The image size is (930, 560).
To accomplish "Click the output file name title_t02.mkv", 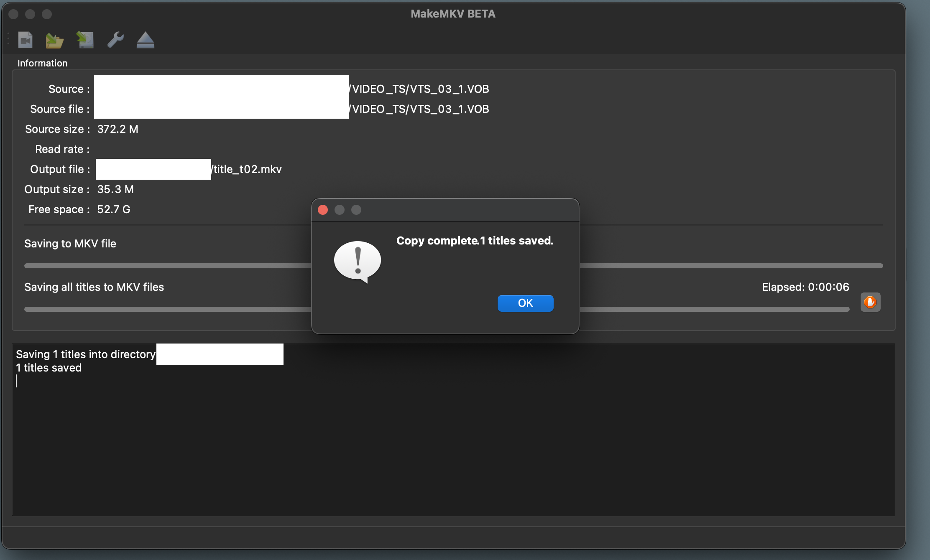I will (x=248, y=169).
